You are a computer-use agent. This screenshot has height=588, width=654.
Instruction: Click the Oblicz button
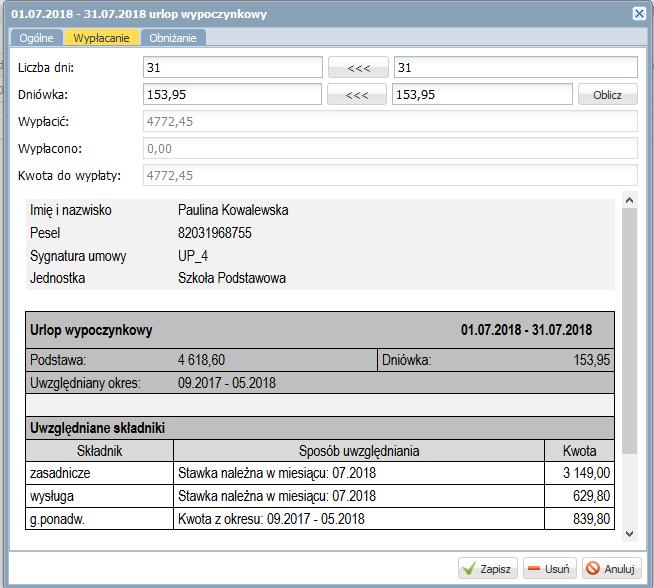(607, 95)
